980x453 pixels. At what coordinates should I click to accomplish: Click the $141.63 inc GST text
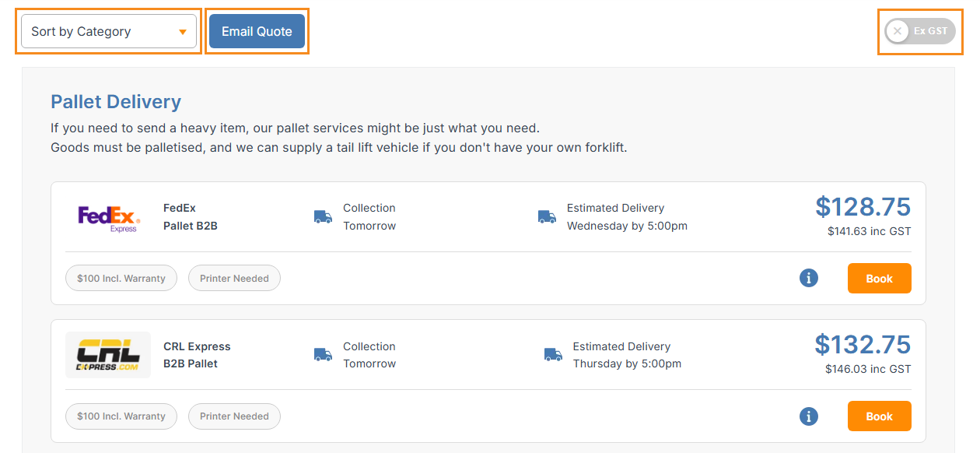(x=869, y=231)
